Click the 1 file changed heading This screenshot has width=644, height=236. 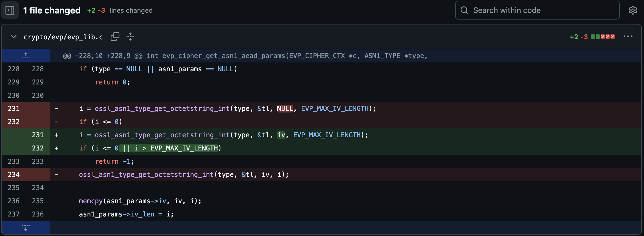(x=52, y=10)
